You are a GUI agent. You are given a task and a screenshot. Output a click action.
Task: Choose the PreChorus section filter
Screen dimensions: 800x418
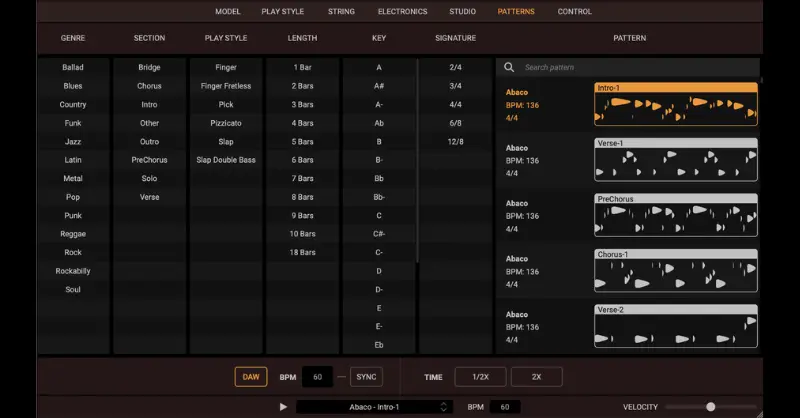coord(149,160)
